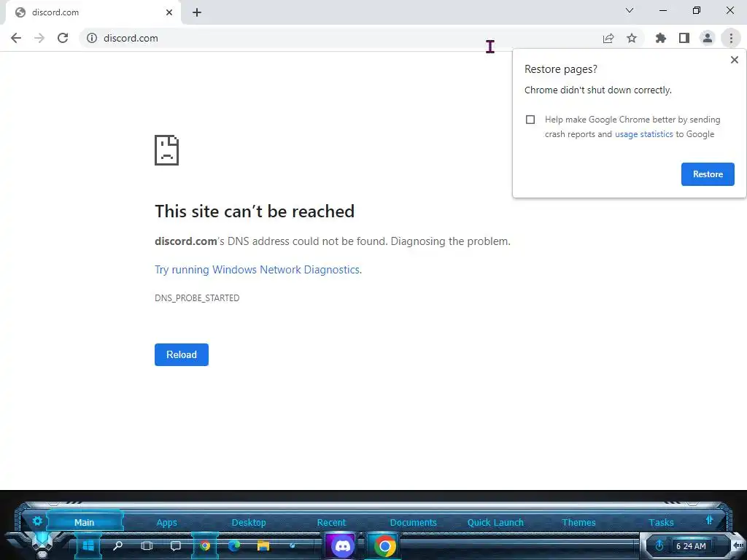Open the Tasks dock tab
747x560 pixels.
661,522
